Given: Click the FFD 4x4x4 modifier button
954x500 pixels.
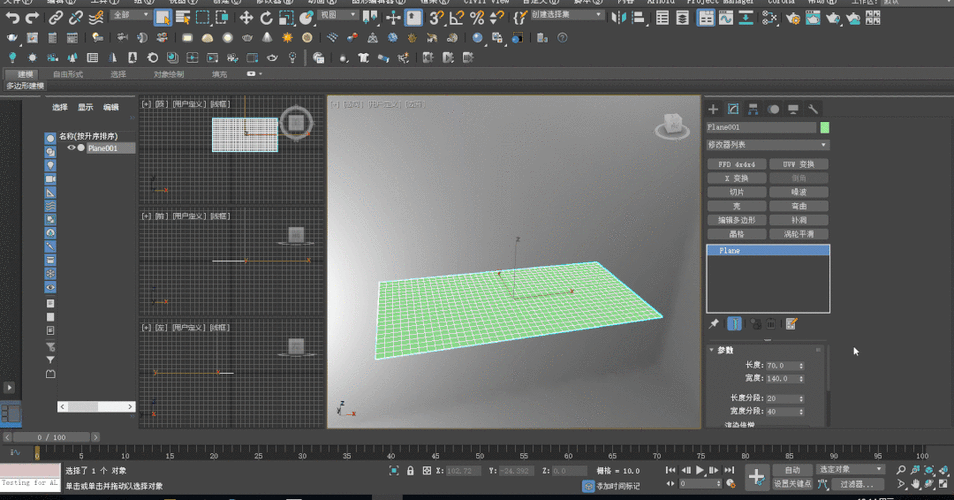Looking at the screenshot, I should [736, 164].
